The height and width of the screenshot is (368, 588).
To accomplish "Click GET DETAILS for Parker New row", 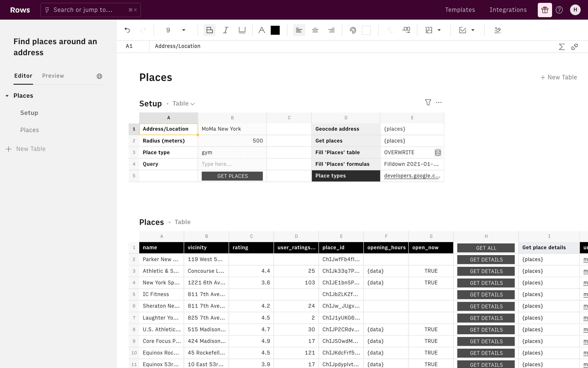I will point(486,259).
